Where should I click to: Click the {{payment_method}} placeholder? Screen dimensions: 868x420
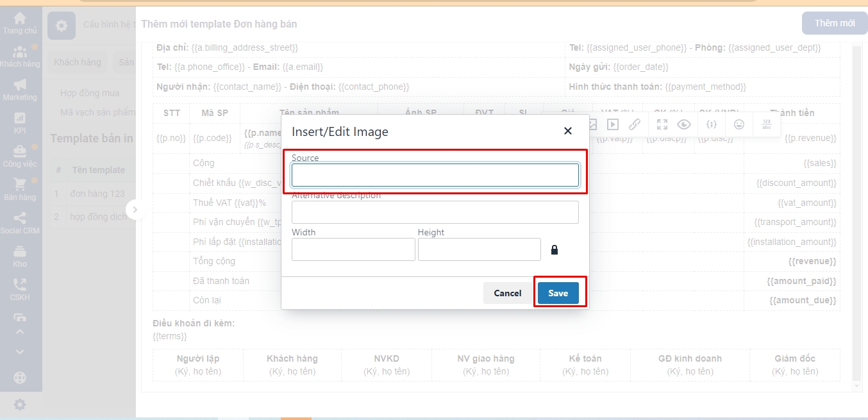click(x=706, y=87)
